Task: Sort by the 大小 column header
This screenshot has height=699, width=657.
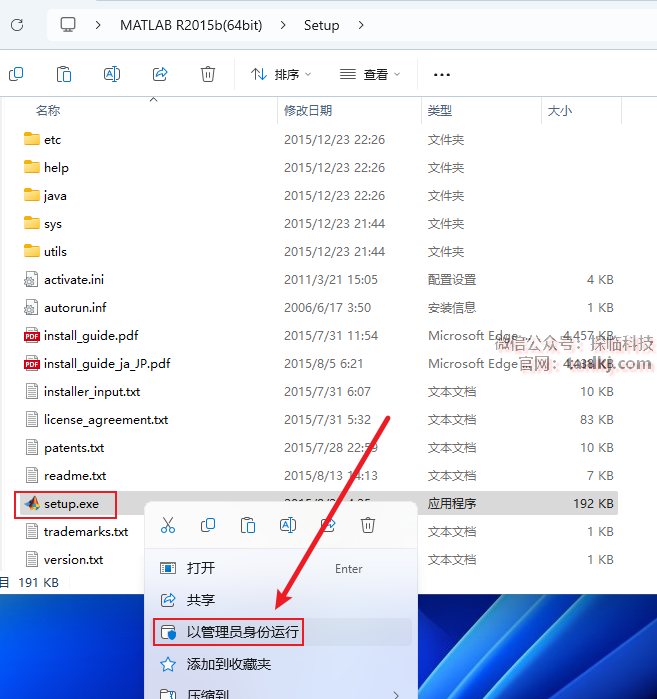Action: coord(559,110)
